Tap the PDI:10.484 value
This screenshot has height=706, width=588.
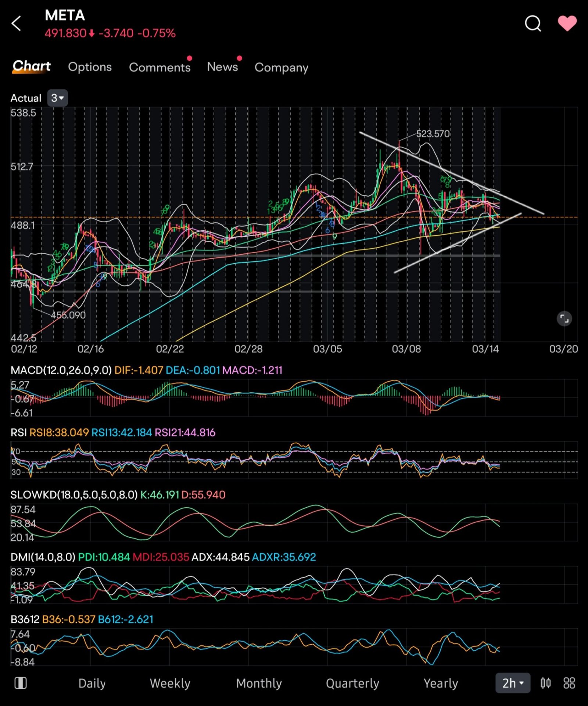coord(104,557)
